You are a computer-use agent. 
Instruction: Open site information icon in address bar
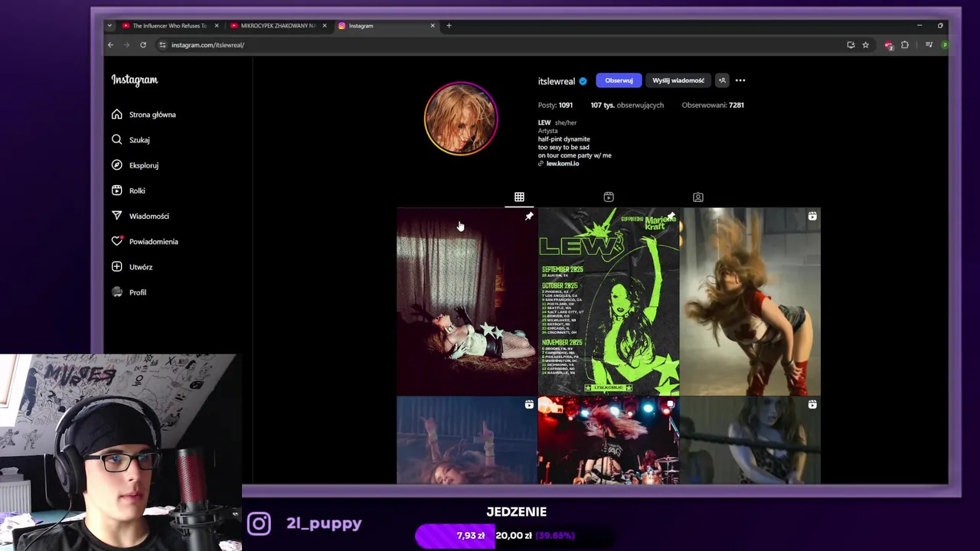pos(162,45)
